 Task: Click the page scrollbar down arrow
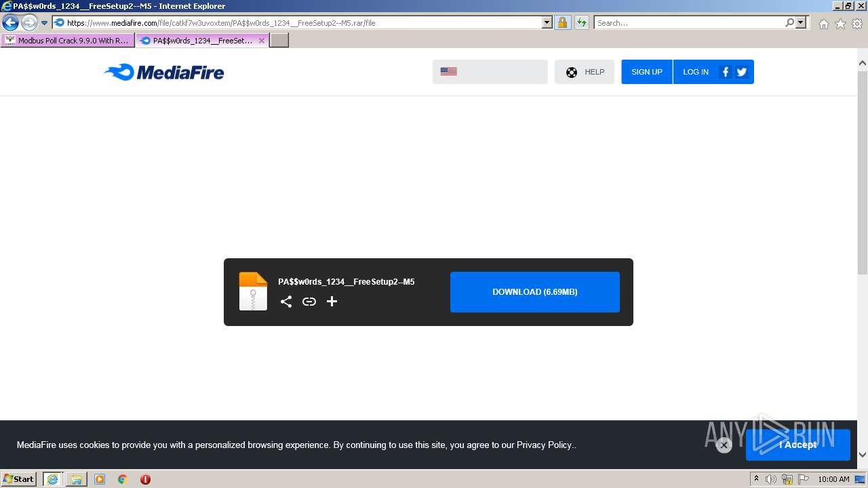click(x=863, y=455)
